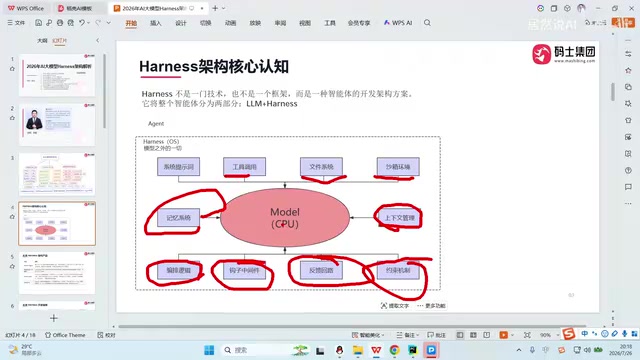
Task: Click the print preview icon
Action: (71, 23)
